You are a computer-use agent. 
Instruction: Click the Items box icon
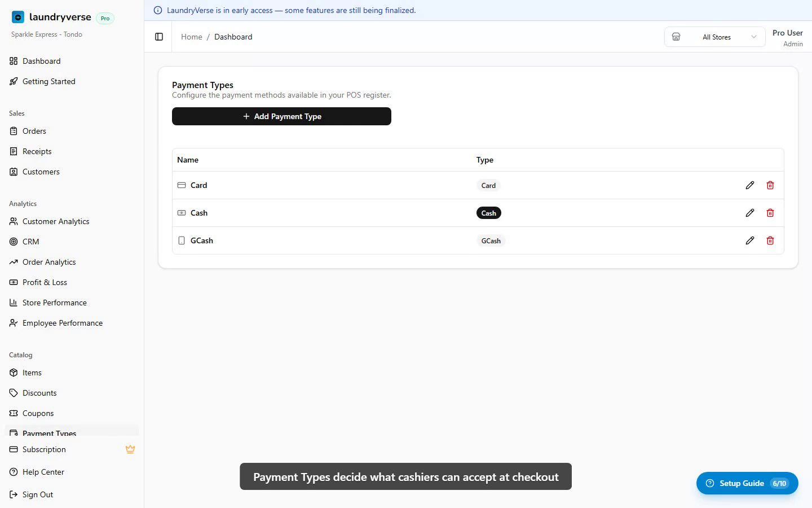point(14,373)
